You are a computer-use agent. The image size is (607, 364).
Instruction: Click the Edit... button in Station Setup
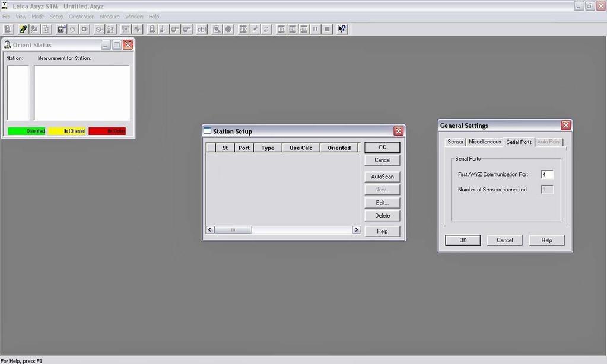(x=382, y=203)
